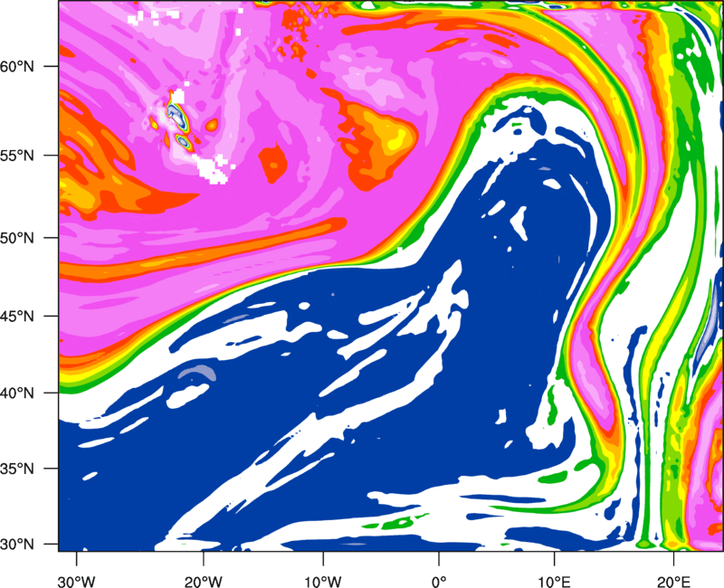
Task: Click the 0° longitude label
Action: click(439, 582)
